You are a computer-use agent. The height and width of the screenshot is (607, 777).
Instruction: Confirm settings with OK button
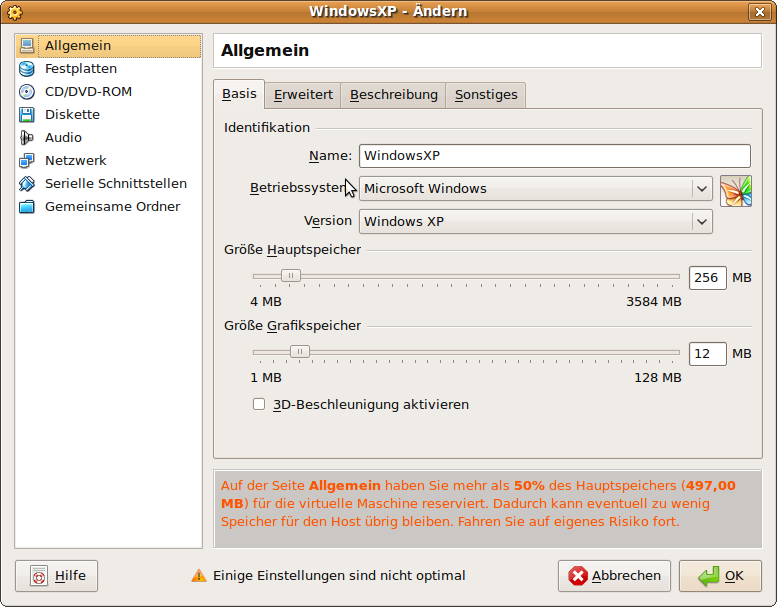coord(720,576)
